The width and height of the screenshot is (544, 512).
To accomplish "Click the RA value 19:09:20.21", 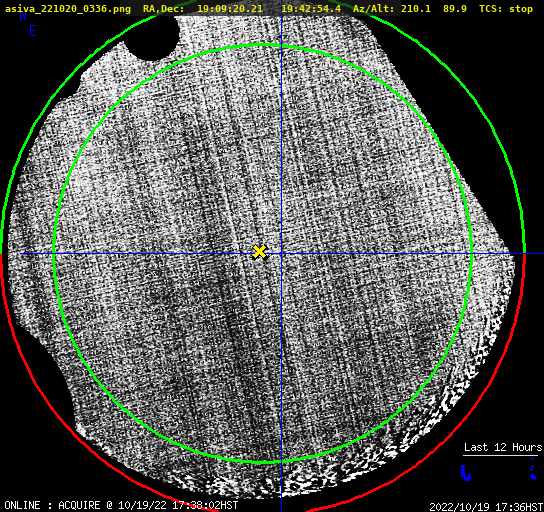I will tap(230, 9).
